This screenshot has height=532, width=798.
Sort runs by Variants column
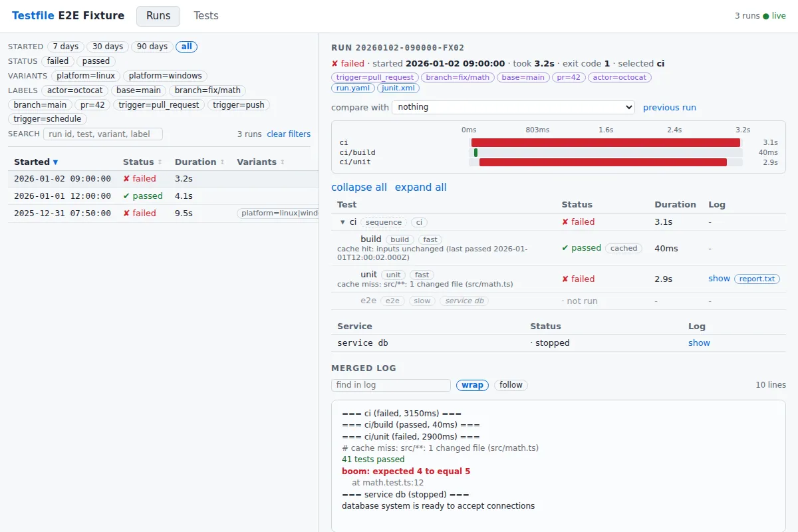tap(261, 162)
